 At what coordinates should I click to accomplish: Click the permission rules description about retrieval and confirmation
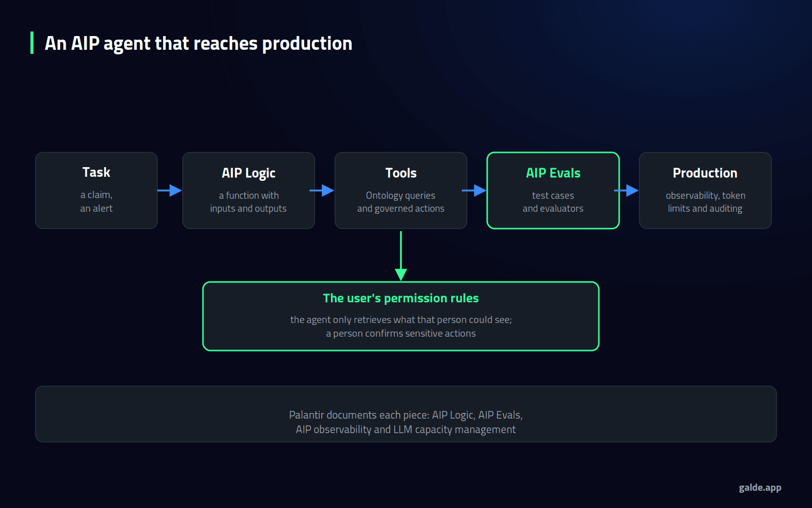coord(401,327)
